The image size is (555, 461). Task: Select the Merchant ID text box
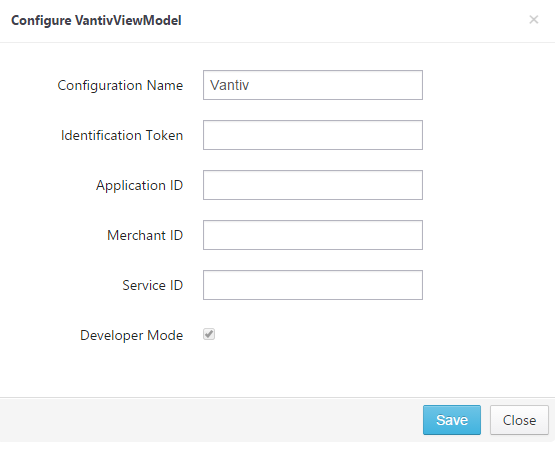coord(313,235)
